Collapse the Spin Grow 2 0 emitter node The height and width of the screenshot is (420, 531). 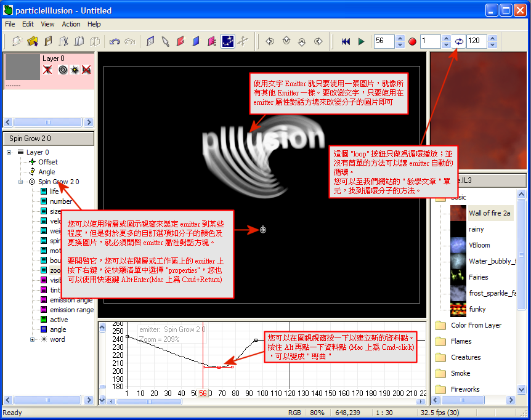(x=20, y=182)
